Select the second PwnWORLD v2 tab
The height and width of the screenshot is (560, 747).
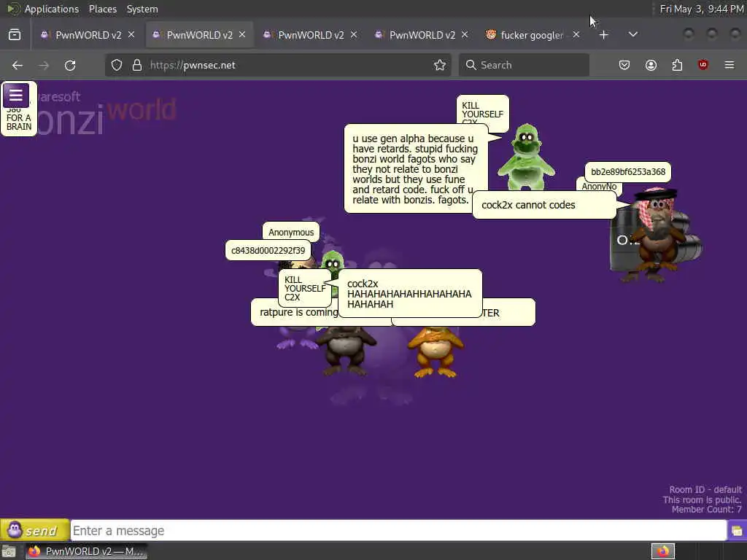click(199, 35)
